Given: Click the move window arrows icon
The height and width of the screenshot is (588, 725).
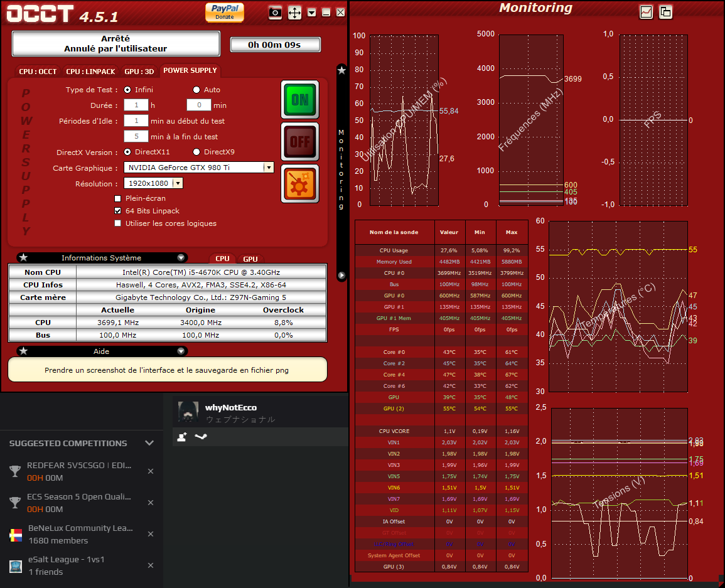Looking at the screenshot, I should [294, 13].
